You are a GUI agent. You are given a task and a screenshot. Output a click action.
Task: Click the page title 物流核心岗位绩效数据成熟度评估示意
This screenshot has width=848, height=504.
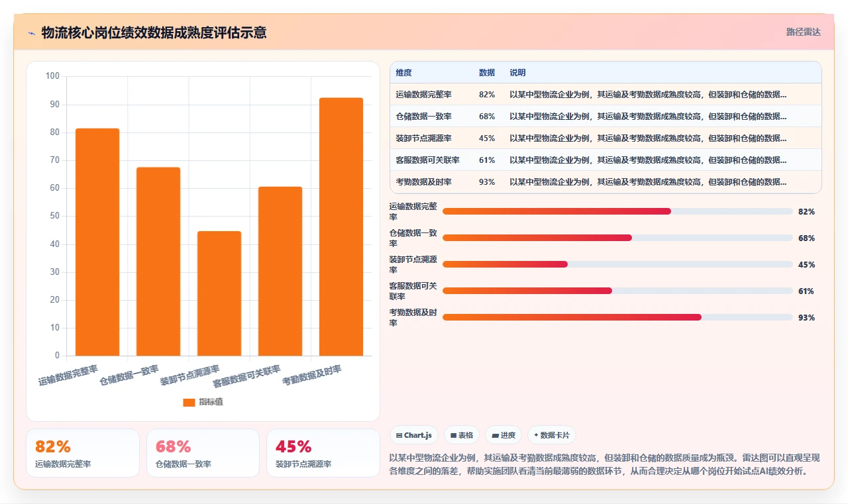tap(154, 32)
